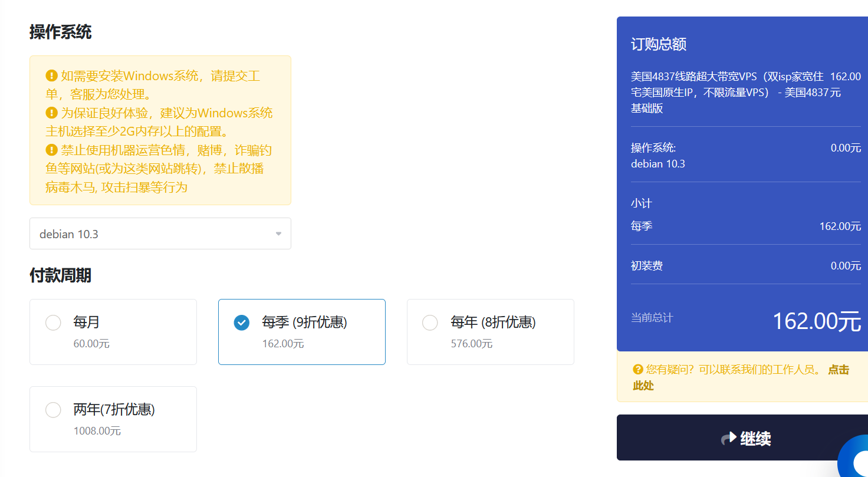
Task: Select the 每月 payment radio button
Action: [x=53, y=323]
